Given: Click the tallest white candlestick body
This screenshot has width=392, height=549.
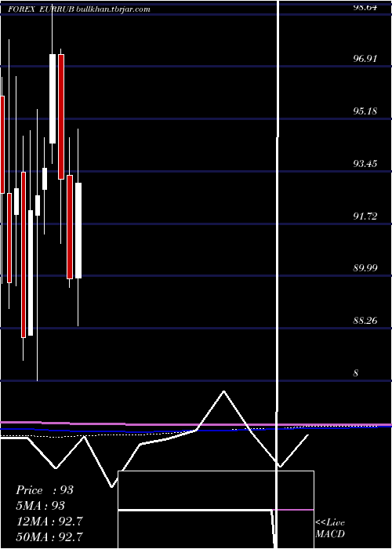Looking at the screenshot, I should click(x=31, y=273).
